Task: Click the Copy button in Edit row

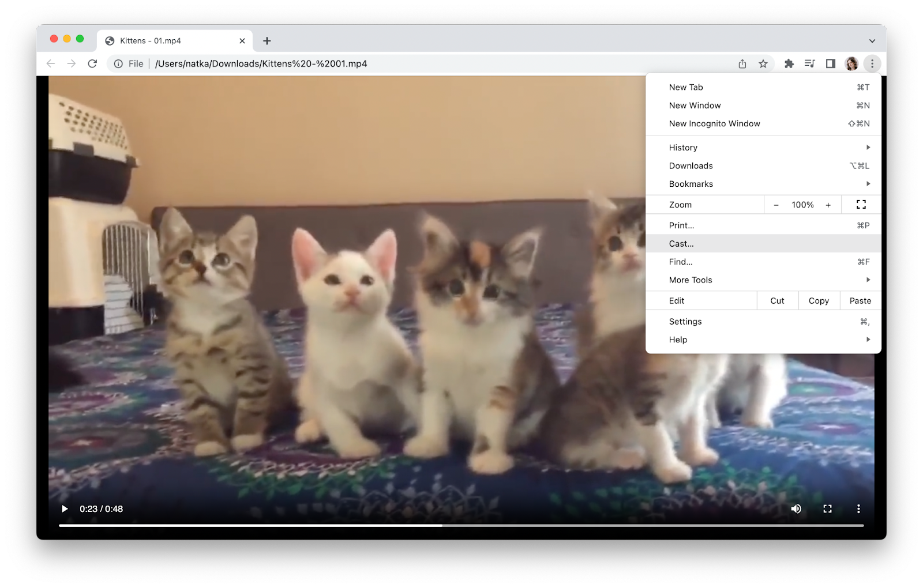Action: pyautogui.click(x=819, y=301)
